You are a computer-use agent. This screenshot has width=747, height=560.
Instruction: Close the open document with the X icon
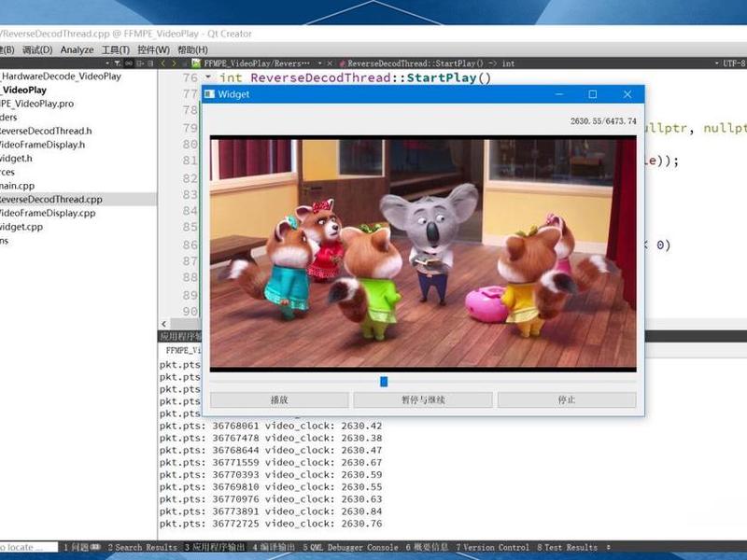[x=330, y=63]
